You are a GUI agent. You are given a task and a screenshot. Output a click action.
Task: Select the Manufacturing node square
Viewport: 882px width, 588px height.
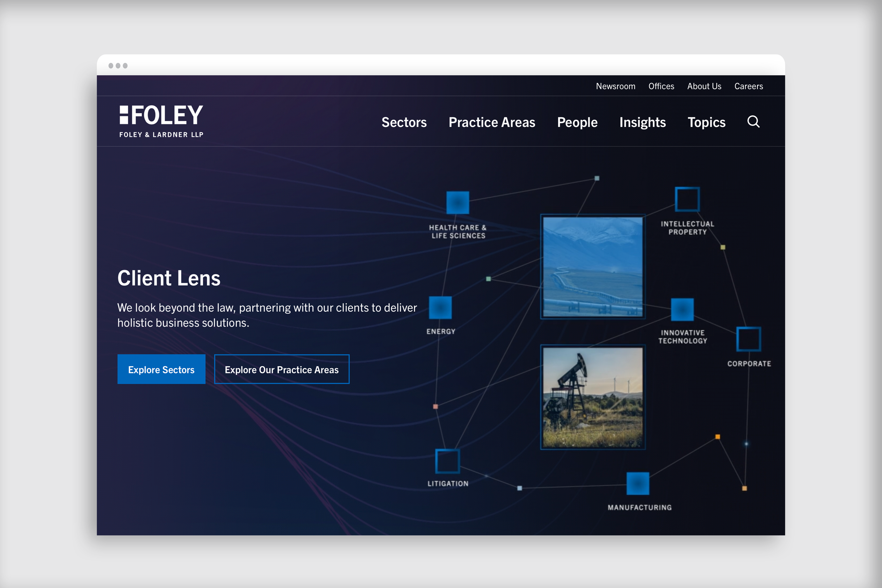(638, 484)
